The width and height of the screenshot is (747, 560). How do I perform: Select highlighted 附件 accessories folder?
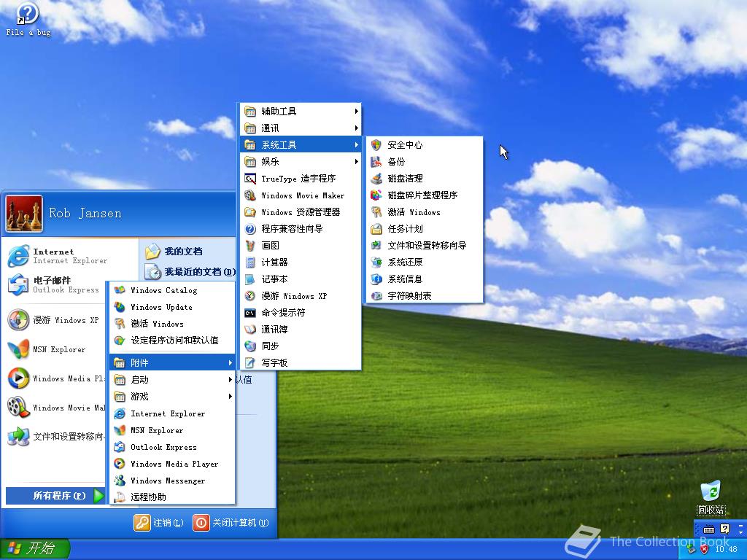coord(172,363)
